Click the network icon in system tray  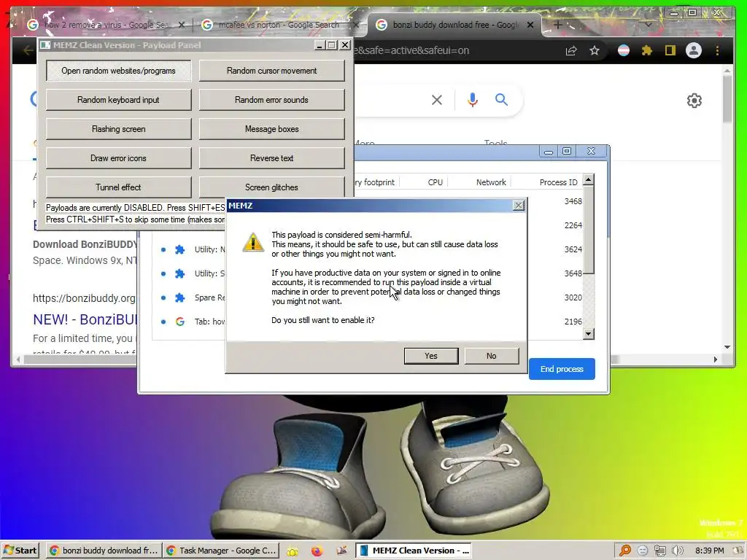pyautogui.click(x=659, y=551)
